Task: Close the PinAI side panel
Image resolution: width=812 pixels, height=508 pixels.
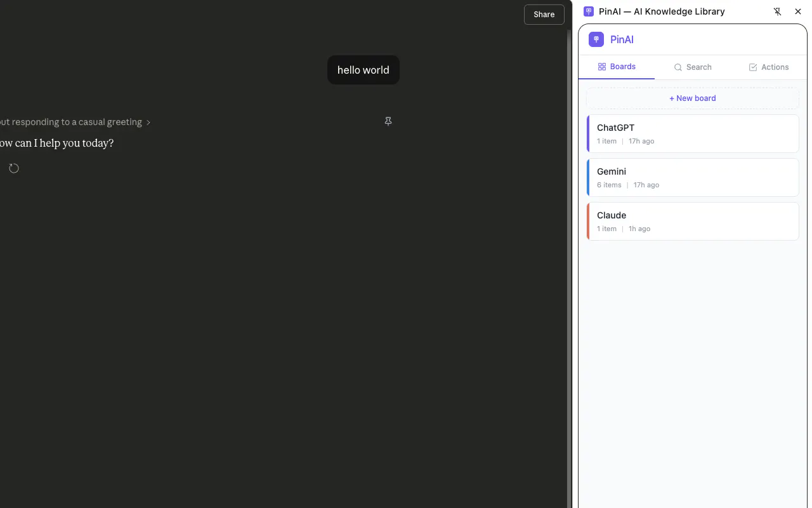Action: pyautogui.click(x=798, y=11)
